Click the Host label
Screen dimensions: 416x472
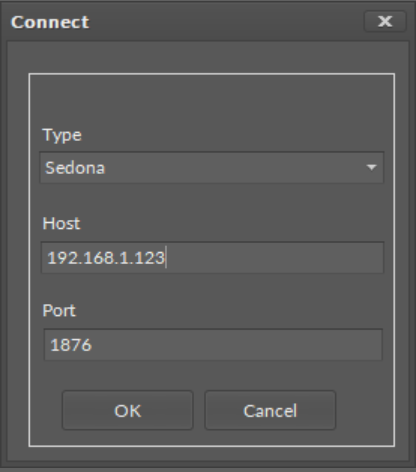click(61, 223)
